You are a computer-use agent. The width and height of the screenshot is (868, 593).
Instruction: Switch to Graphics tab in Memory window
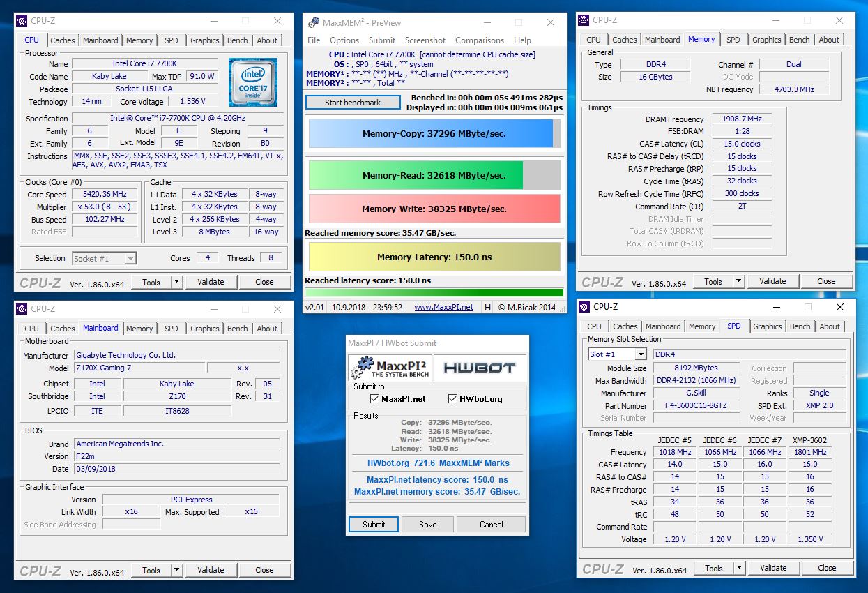pyautogui.click(x=766, y=40)
